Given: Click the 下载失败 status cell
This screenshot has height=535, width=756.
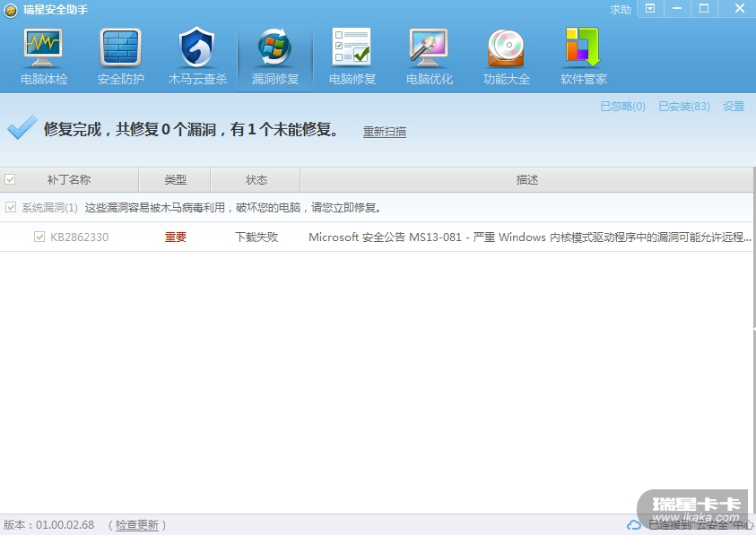Looking at the screenshot, I should point(256,237).
